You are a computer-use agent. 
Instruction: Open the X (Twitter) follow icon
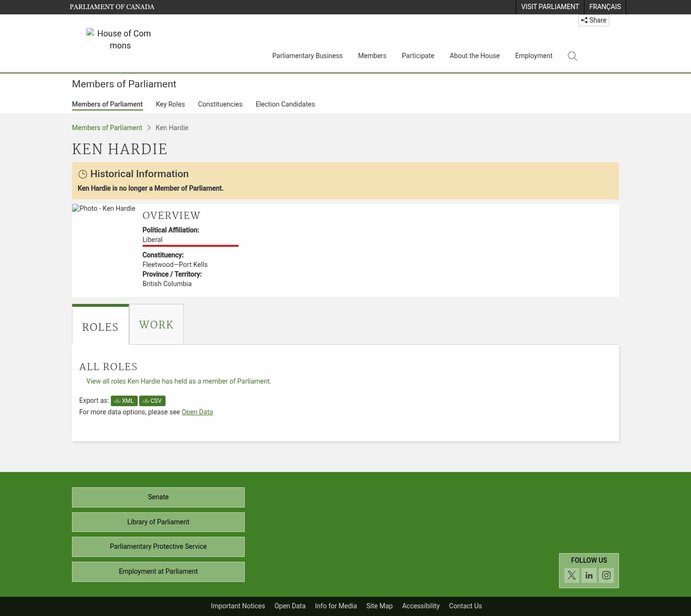coord(572,575)
